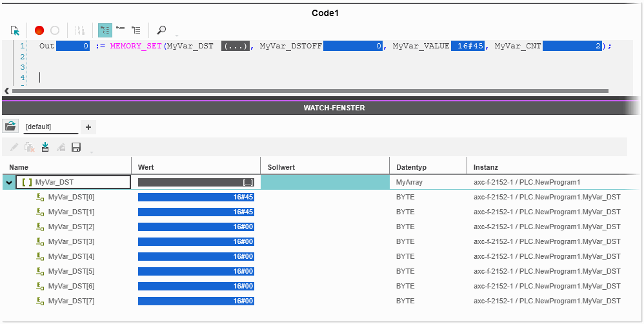Open watch list with folder icon
Image resolution: width=644 pixels, height=324 pixels.
pyautogui.click(x=10, y=127)
